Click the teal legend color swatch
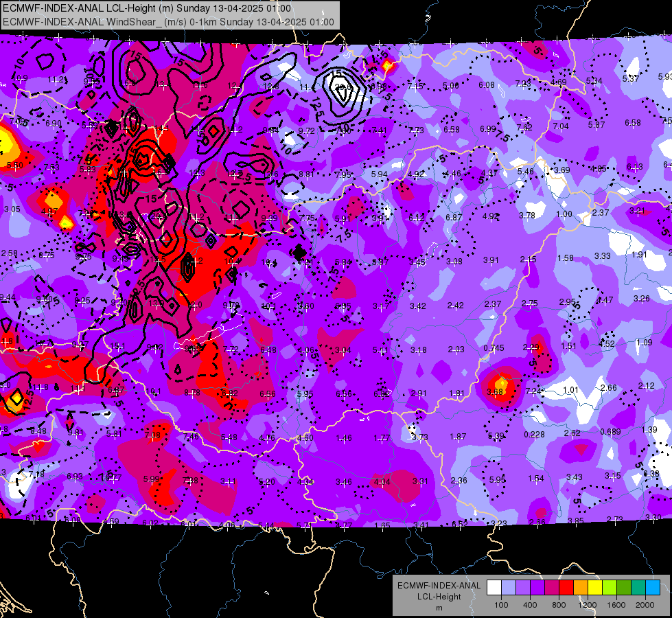 638,588
